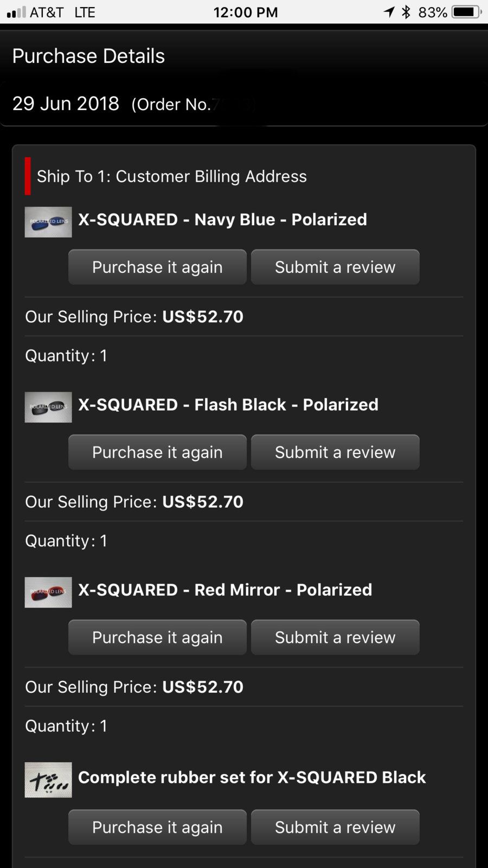Purchase the Flash Black Polarized lens again
488x868 pixels.
click(157, 452)
